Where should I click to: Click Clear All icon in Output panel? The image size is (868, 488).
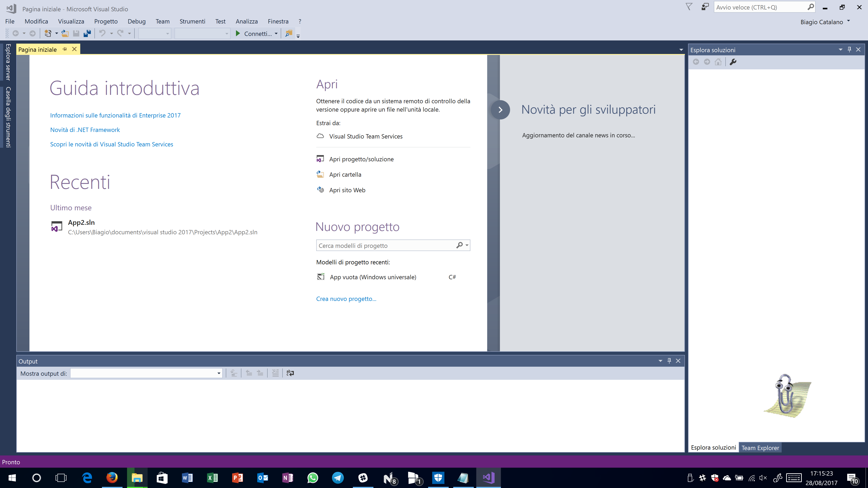tap(275, 373)
